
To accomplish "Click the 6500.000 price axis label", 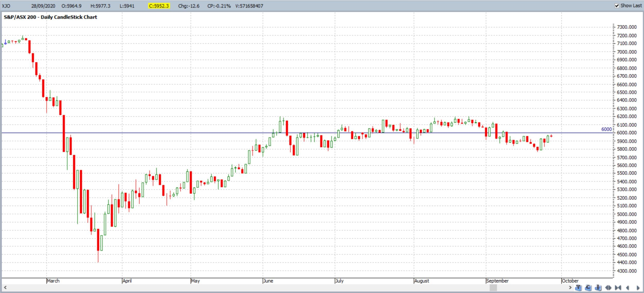I will [x=627, y=92].
